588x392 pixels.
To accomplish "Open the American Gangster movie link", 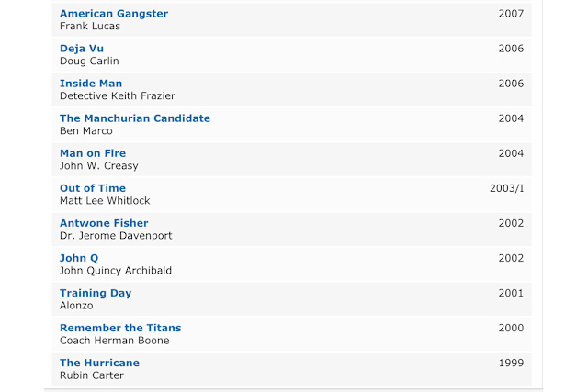I will pos(114,14).
